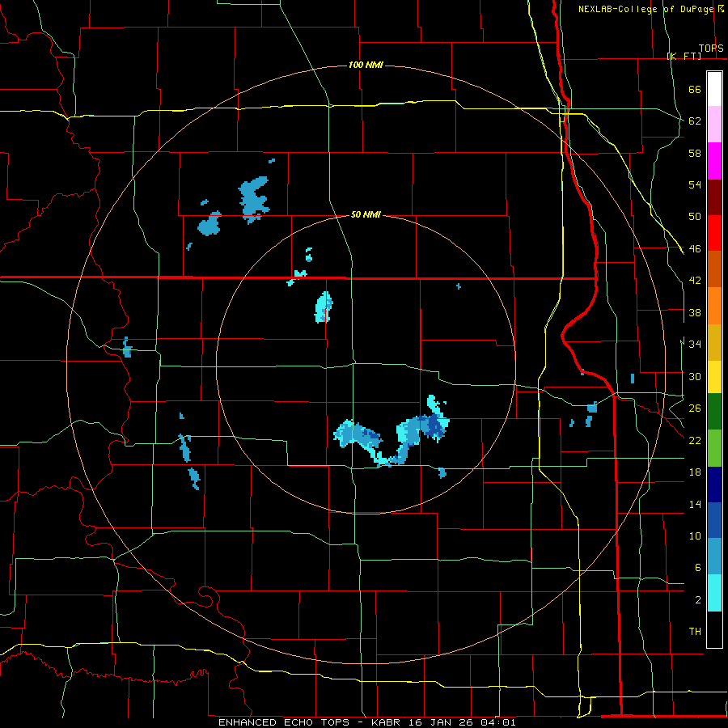Screen dimensions: 728x728
Task: Click the '14' legend value
Action: point(695,504)
